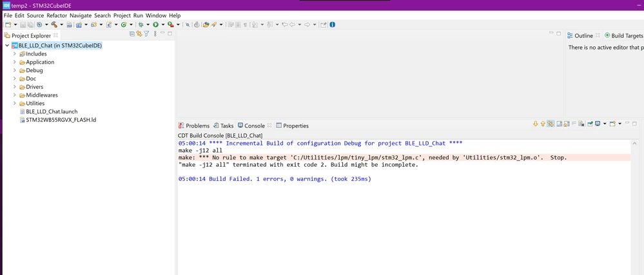Open the Help menu

175,15
